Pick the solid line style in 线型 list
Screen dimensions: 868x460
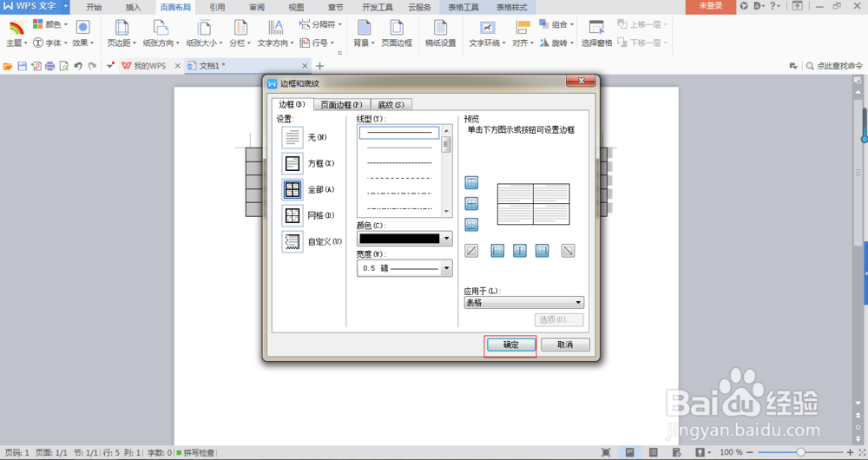pos(399,132)
